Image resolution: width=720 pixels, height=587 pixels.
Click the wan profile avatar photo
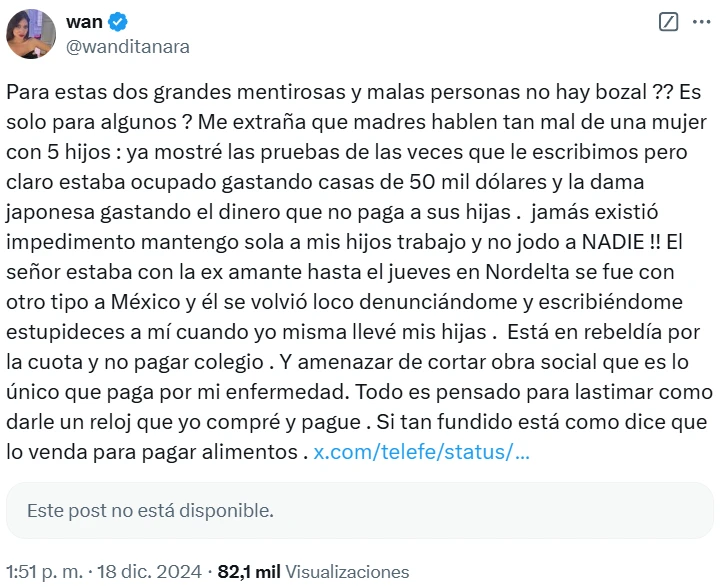point(32,33)
